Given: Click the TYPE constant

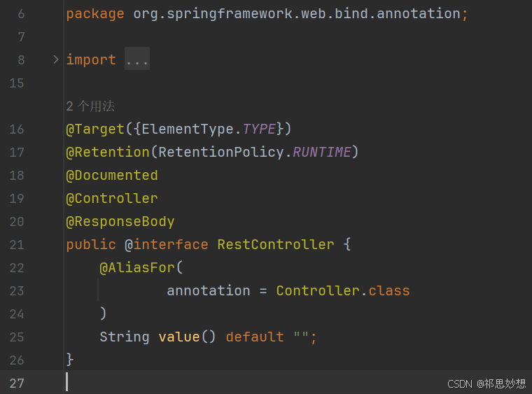Looking at the screenshot, I should [x=259, y=129].
